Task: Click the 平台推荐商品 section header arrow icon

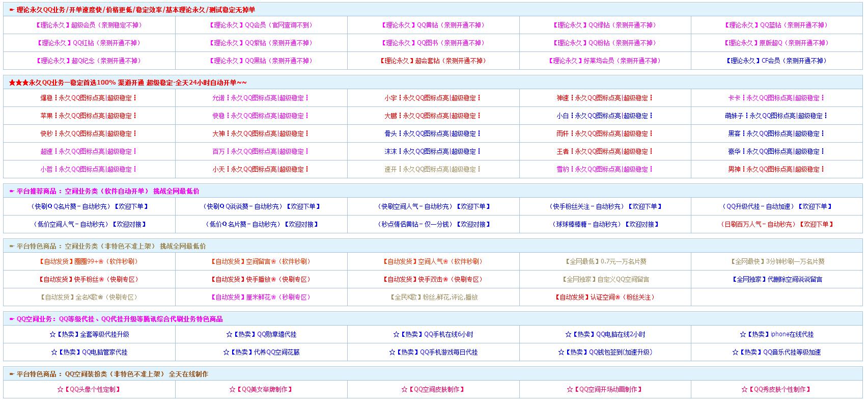Action: [12, 192]
